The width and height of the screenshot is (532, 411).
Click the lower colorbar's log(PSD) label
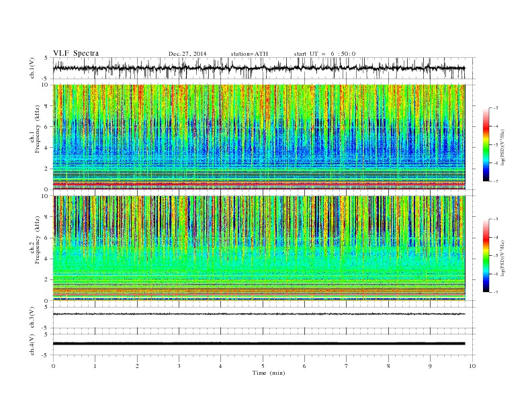(502, 258)
